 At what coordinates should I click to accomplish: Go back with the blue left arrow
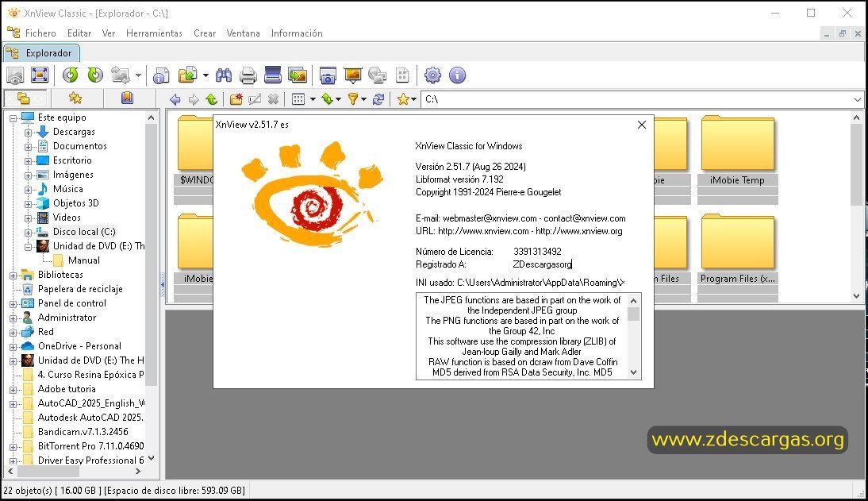(x=175, y=99)
